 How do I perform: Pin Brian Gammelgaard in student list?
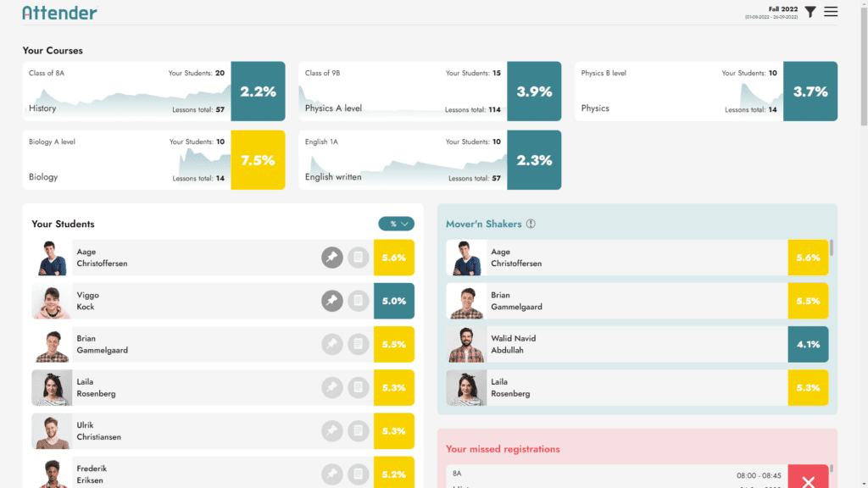(x=332, y=344)
